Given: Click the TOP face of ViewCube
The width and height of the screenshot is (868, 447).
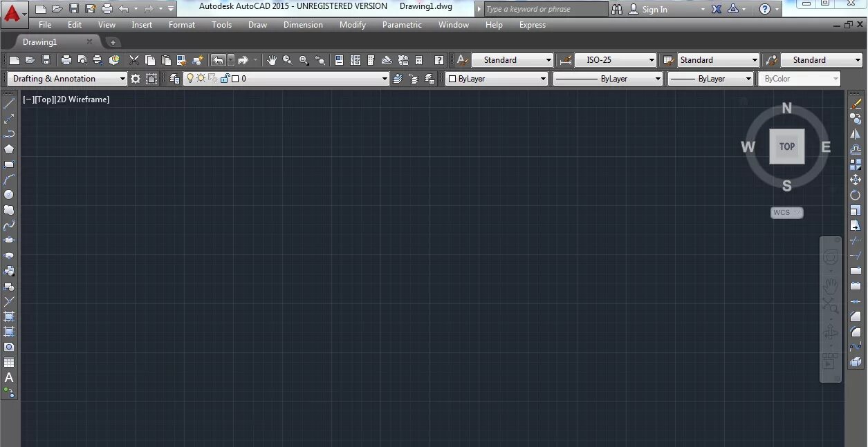Looking at the screenshot, I should tap(787, 146).
